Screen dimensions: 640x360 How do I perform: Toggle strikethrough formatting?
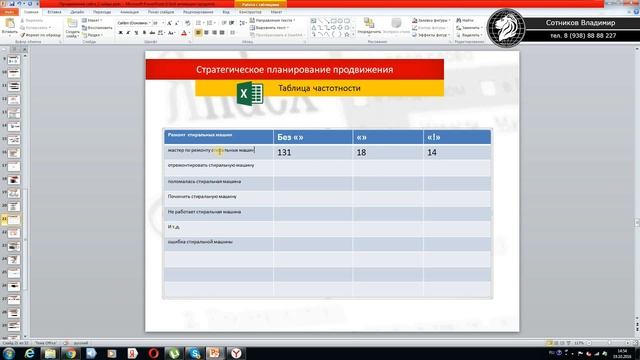[152, 33]
